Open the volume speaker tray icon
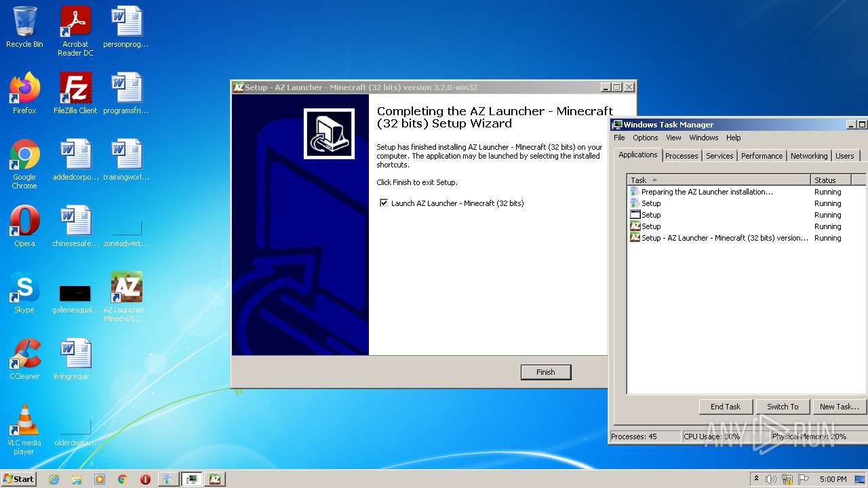 pyautogui.click(x=771, y=479)
